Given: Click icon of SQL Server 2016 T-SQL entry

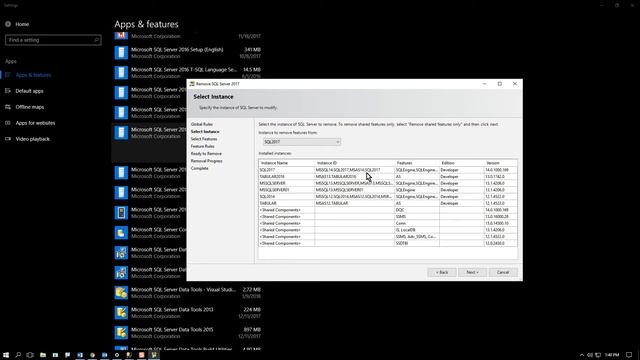Looking at the screenshot, I should click(x=121, y=73).
